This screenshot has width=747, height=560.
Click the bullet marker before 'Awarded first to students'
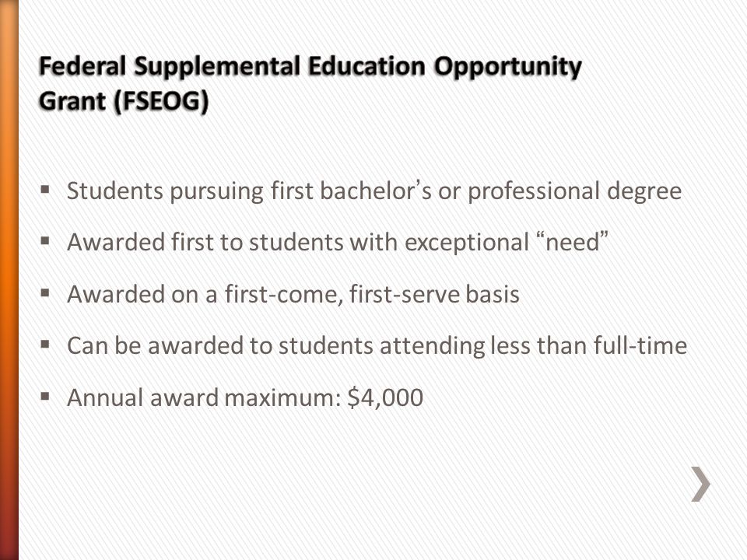tap(45, 241)
